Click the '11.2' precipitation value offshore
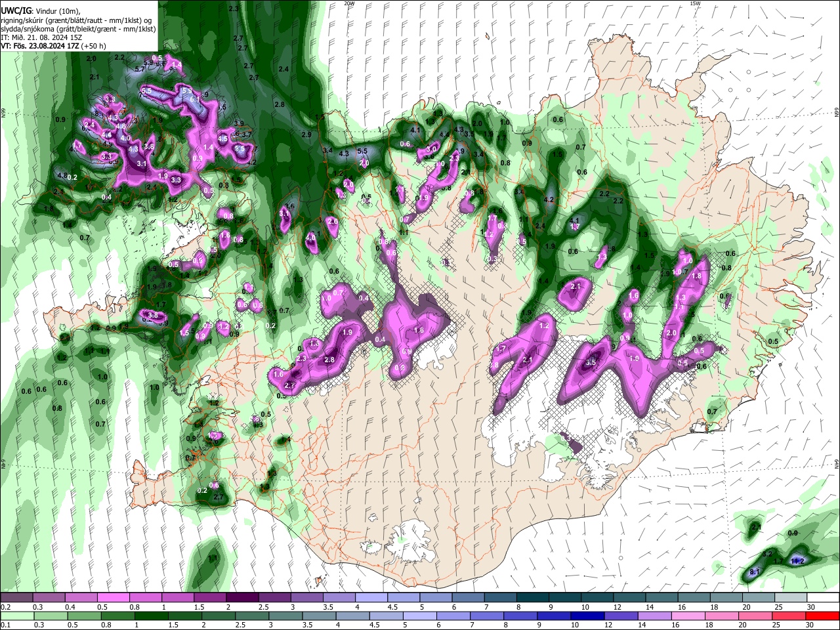The width and height of the screenshot is (840, 630). (797, 561)
